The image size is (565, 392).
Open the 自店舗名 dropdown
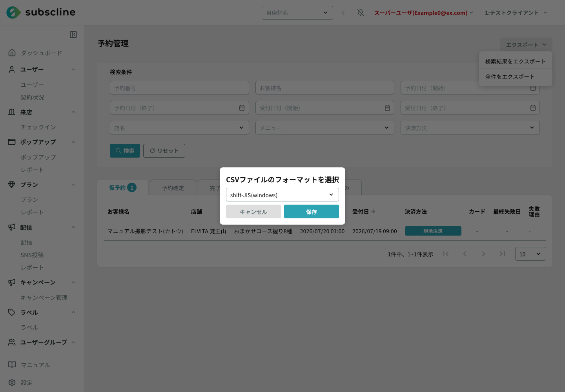[x=297, y=13]
